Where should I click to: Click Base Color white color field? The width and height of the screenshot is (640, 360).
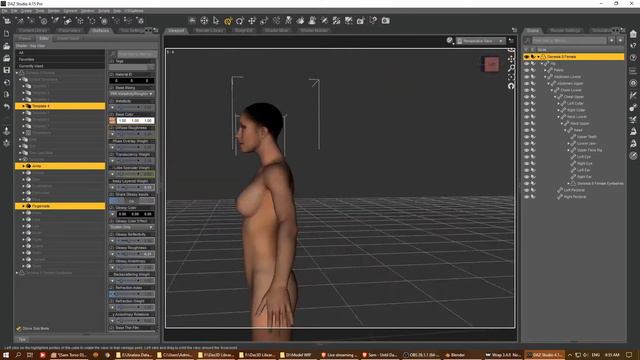coord(135,121)
